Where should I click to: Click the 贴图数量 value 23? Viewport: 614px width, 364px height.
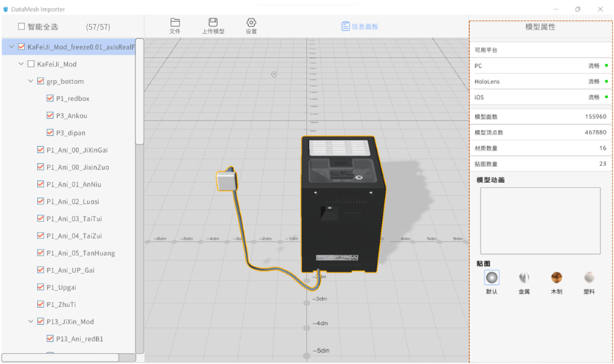(603, 164)
